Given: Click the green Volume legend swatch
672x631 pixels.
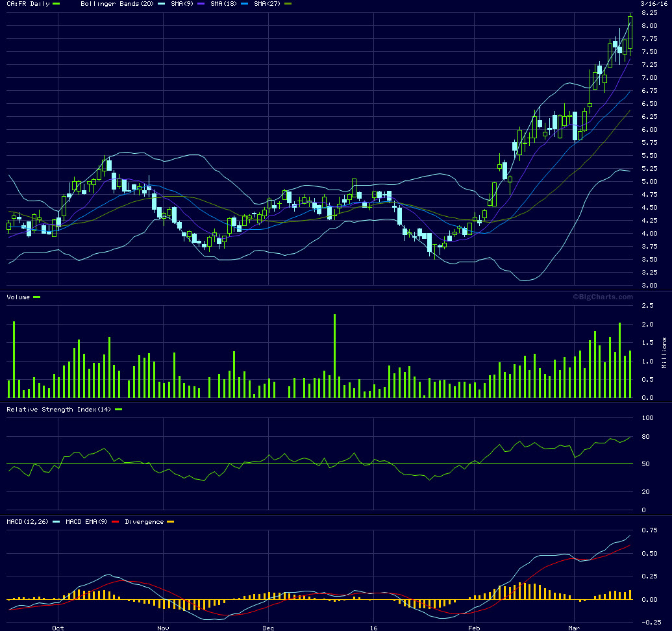Looking at the screenshot, I should coord(37,297).
